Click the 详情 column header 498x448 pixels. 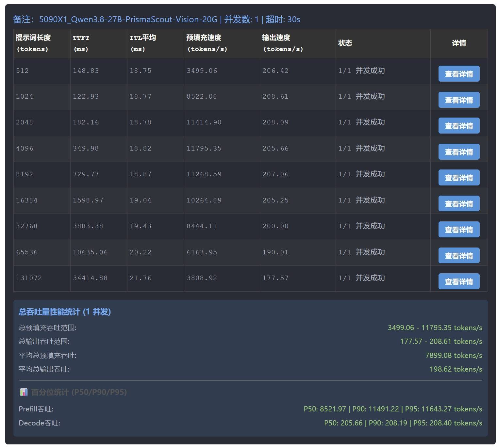point(459,43)
